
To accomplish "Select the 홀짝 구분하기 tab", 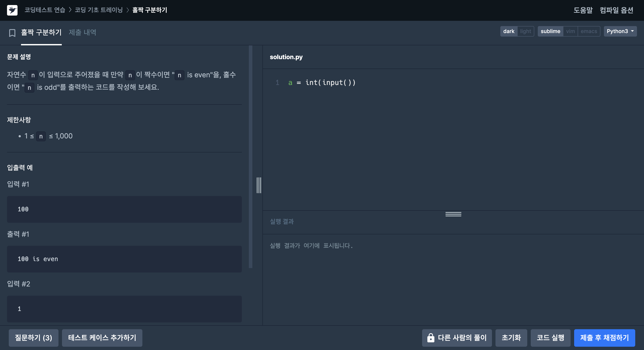I will click(x=41, y=32).
